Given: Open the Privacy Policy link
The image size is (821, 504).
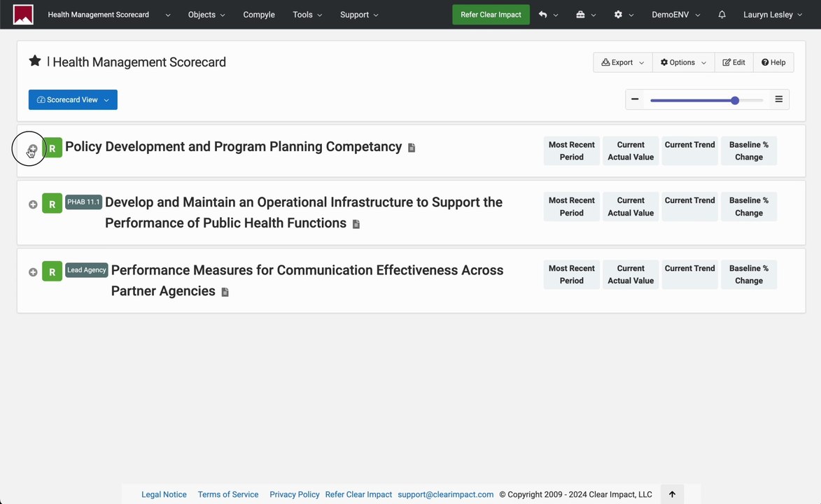Looking at the screenshot, I should coord(294,495).
